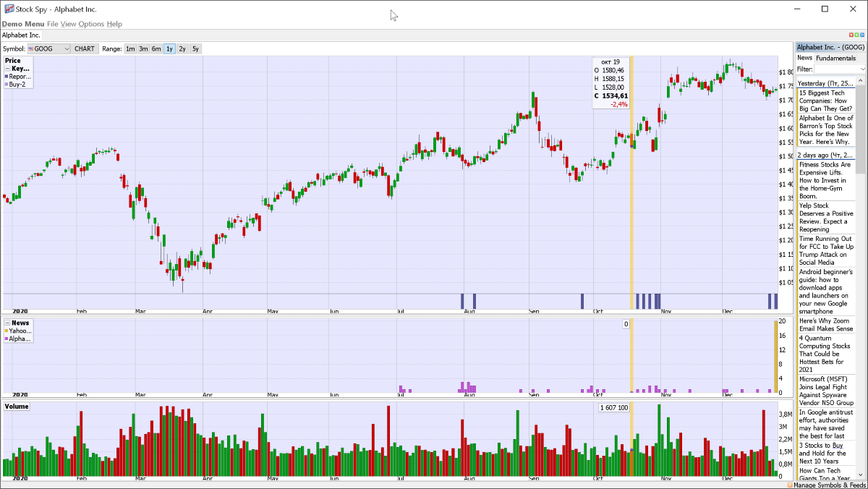Click the Alphabet Inc. - (GOOG) panel header
The width and height of the screenshot is (868, 489).
click(x=830, y=47)
